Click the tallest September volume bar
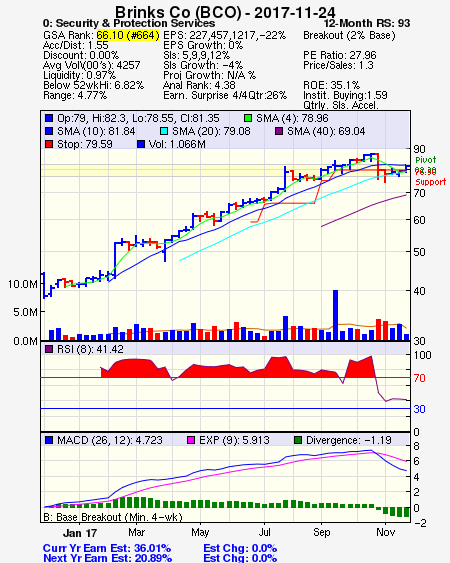 (335, 315)
